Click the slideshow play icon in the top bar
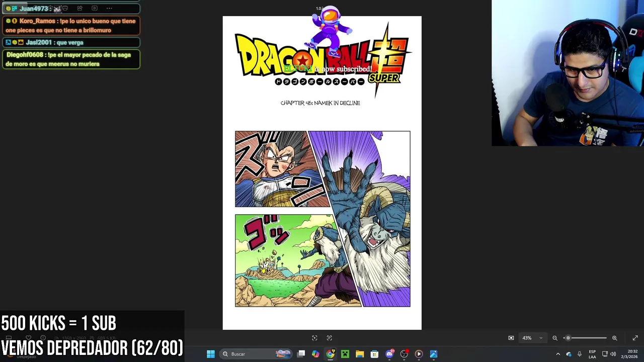This screenshot has height=362, width=644. point(95,8)
